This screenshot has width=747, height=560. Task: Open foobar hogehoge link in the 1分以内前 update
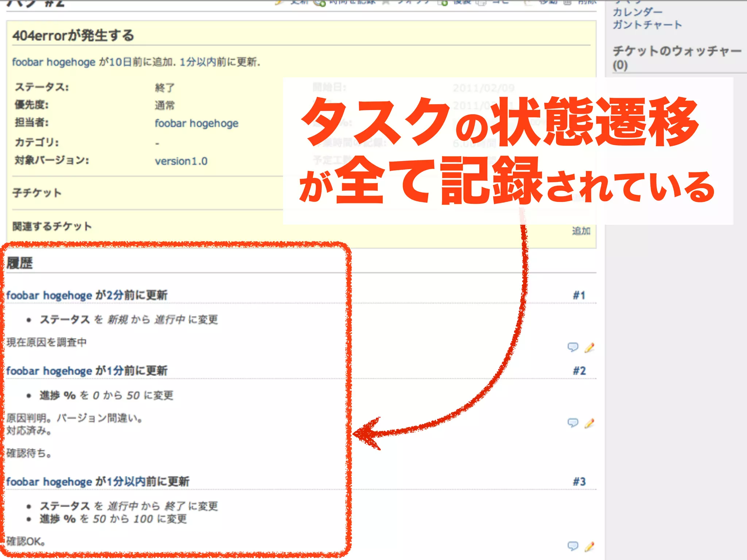(49, 482)
